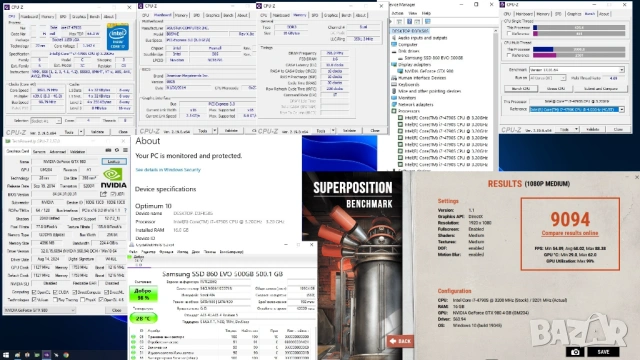
Task: Click the Добре 98% health status badge
Action: [x=143, y=294]
